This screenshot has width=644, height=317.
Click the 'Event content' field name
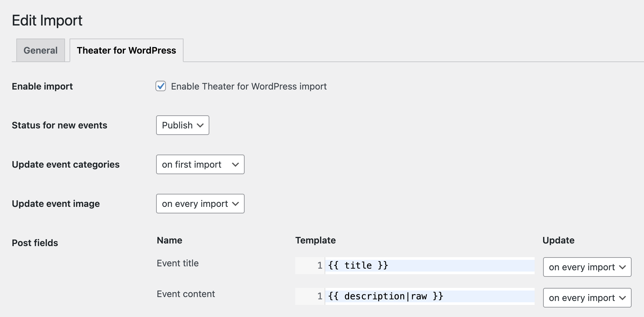[186, 294]
